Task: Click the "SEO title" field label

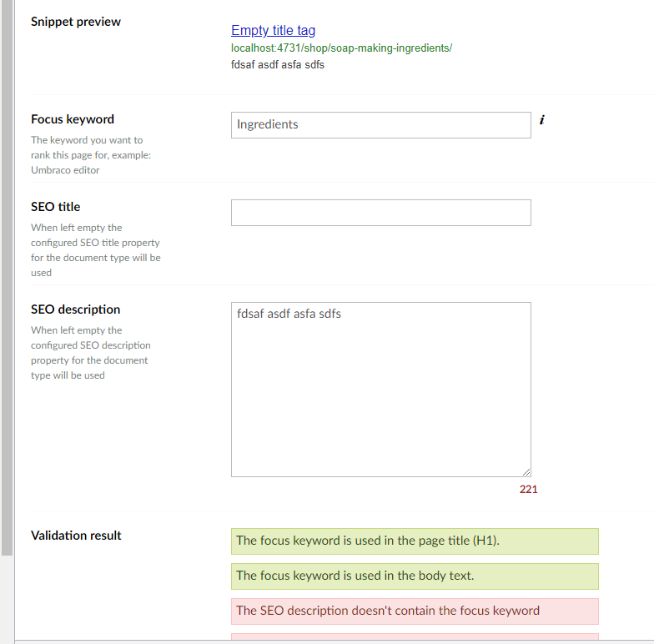Action: [x=55, y=207]
